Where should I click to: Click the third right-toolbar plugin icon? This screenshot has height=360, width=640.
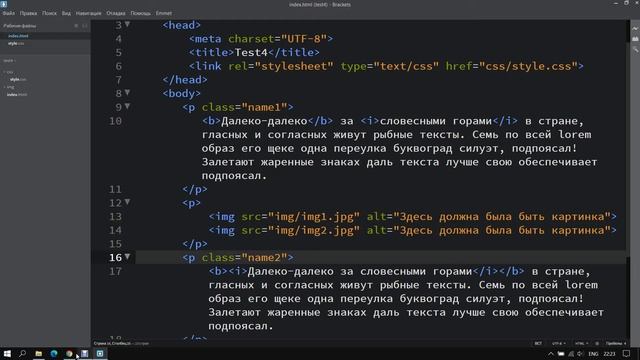coord(635,50)
